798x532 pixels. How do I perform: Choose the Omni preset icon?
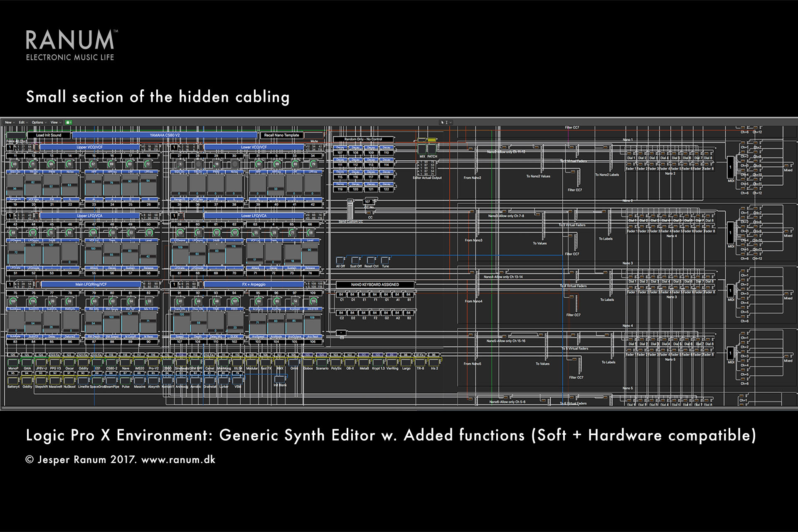point(294,362)
